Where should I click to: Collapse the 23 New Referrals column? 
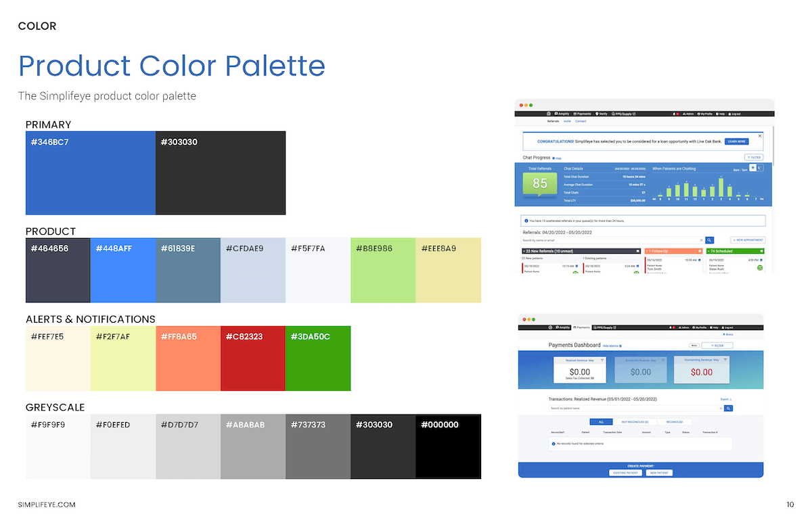coord(637,250)
